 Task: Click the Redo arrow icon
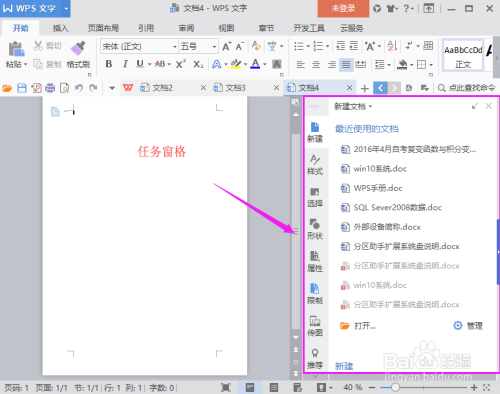(93, 88)
